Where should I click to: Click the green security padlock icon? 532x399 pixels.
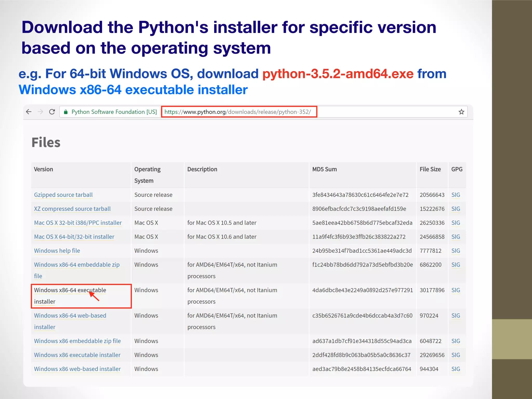coord(66,112)
